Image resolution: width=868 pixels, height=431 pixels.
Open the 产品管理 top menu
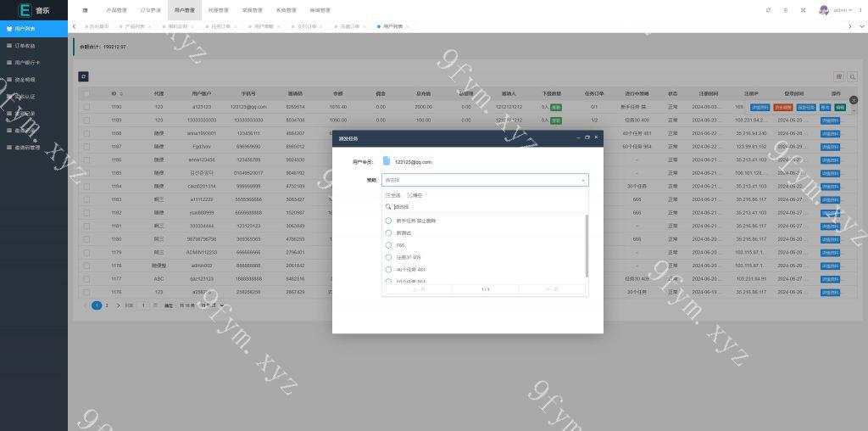116,10
